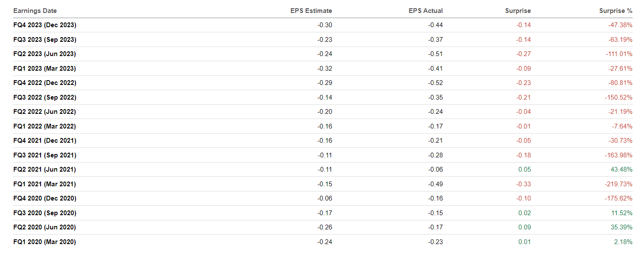
Task: Click the FQ3 2023 (Sep 2023) row label
Action: coord(45,40)
